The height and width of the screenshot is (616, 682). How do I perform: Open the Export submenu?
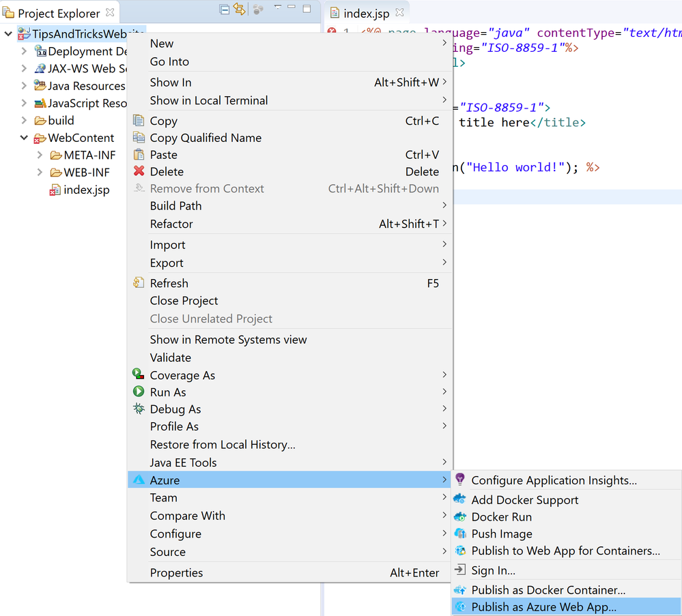pyautogui.click(x=289, y=263)
